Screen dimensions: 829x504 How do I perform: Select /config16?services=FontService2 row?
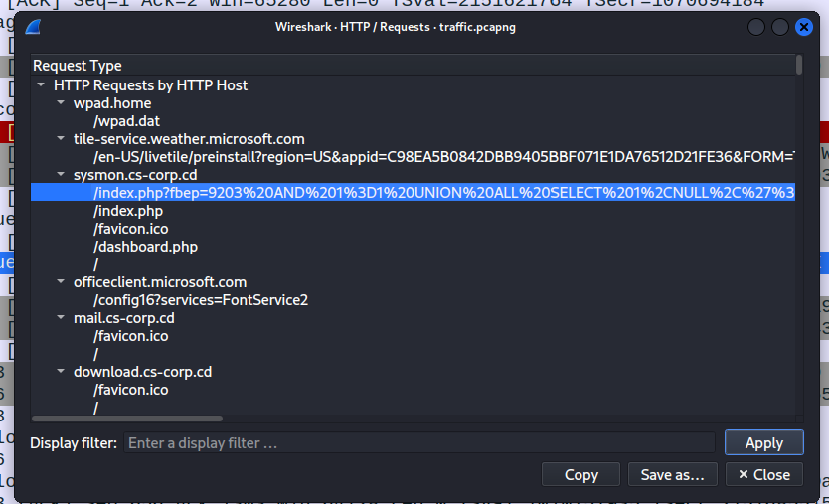coord(413,300)
